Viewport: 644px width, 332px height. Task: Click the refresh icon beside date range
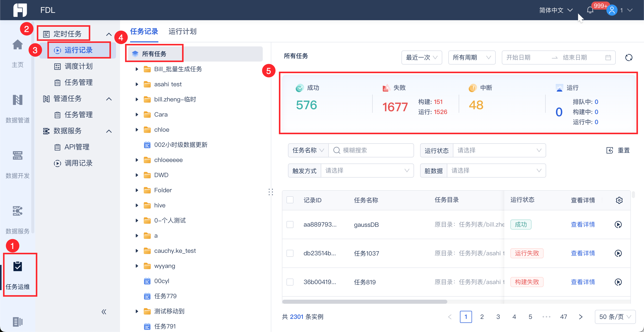point(629,58)
